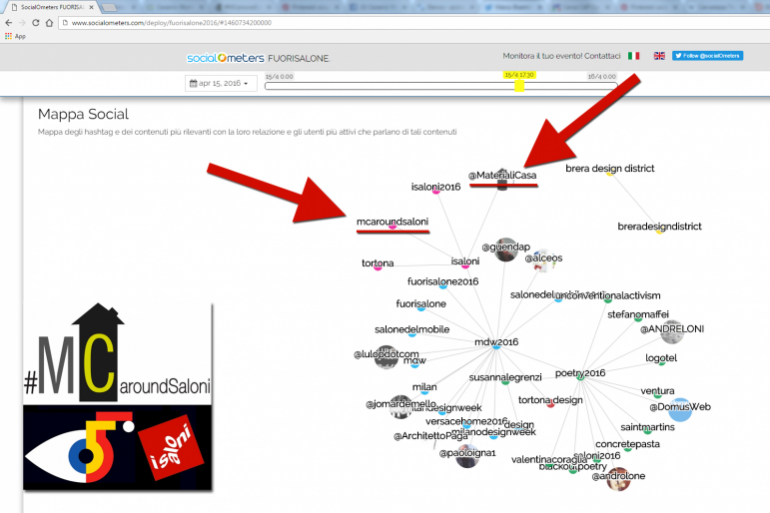
Task: Select the tortona hashtag node
Action: (x=378, y=264)
